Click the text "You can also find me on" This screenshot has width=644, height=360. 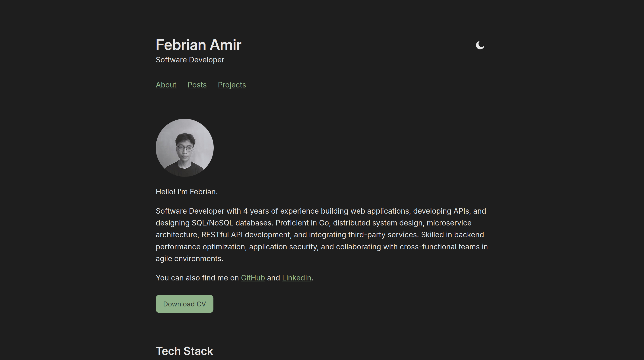click(197, 278)
